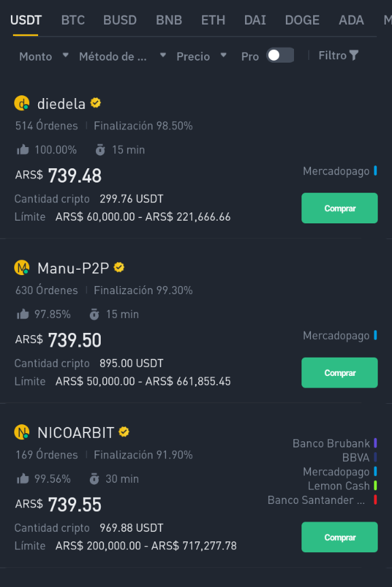The image size is (392, 587).
Task: Click NICOARBIT's avatar icon
Action: click(22, 432)
